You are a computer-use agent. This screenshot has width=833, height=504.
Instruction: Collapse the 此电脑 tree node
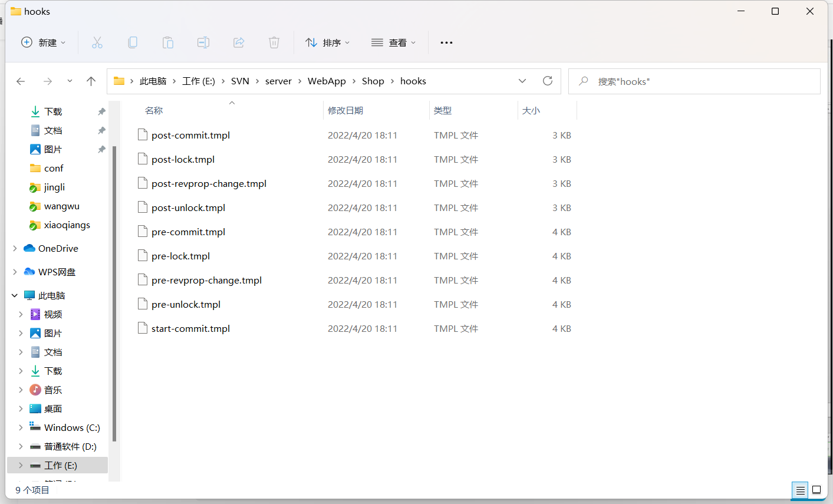click(15, 295)
